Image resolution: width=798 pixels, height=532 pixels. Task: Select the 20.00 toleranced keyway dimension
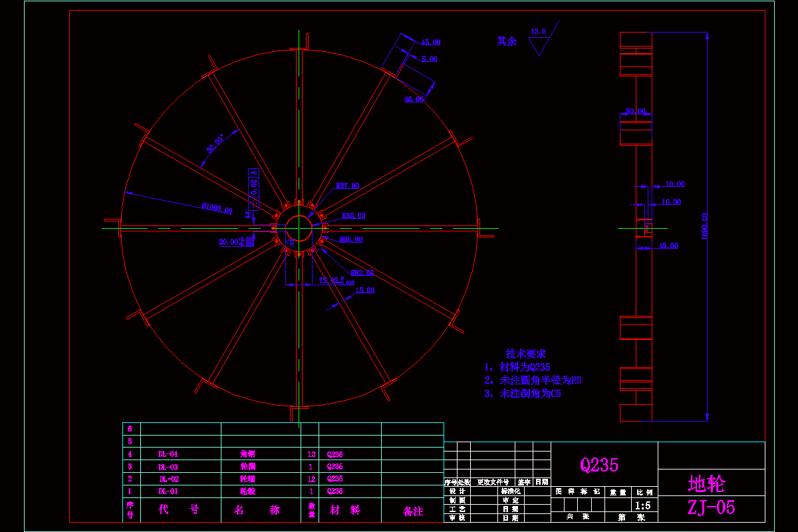236,242
